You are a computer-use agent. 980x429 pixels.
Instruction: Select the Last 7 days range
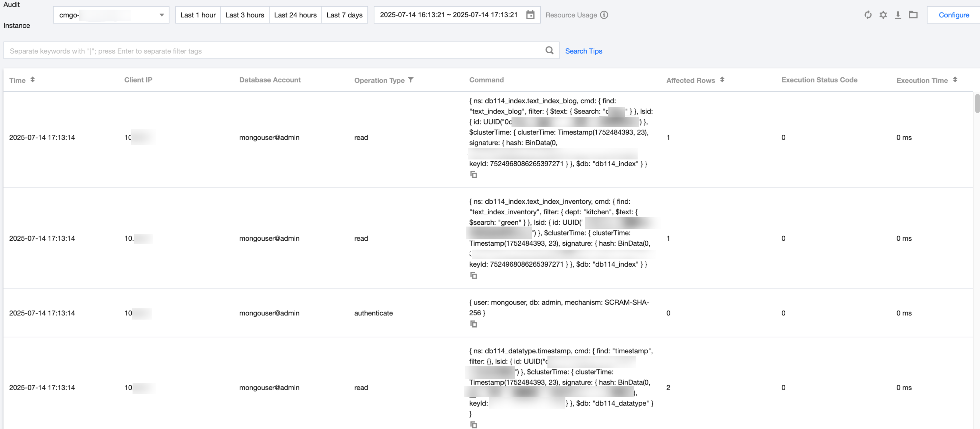tap(344, 15)
